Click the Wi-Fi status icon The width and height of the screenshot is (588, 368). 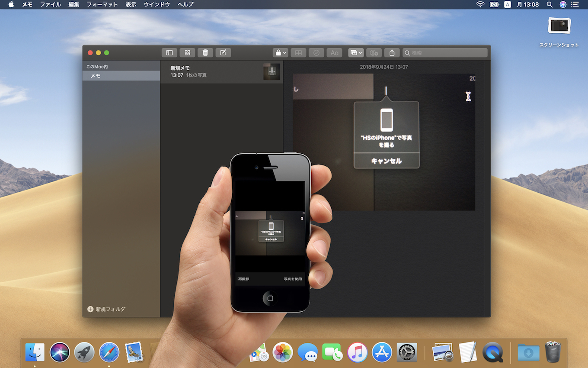[x=480, y=4]
